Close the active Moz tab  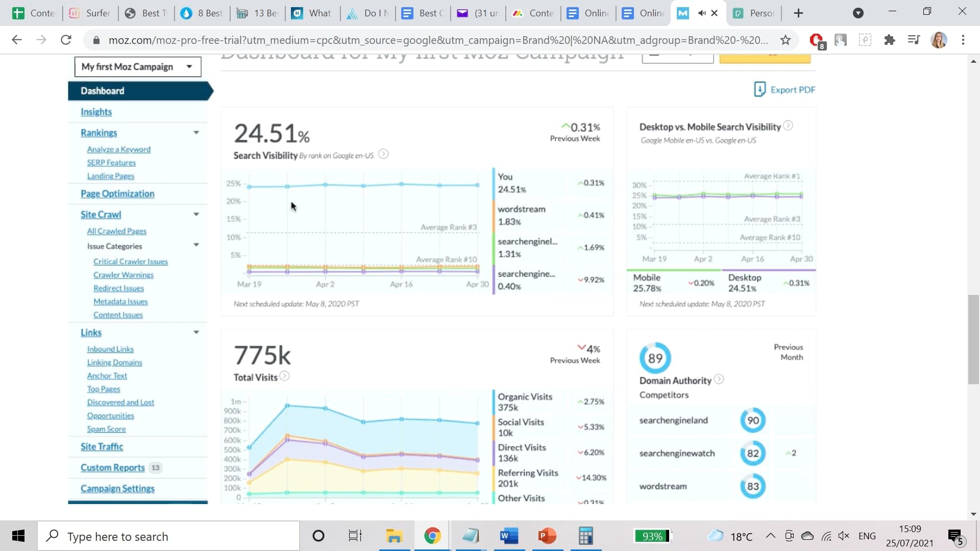tap(715, 13)
